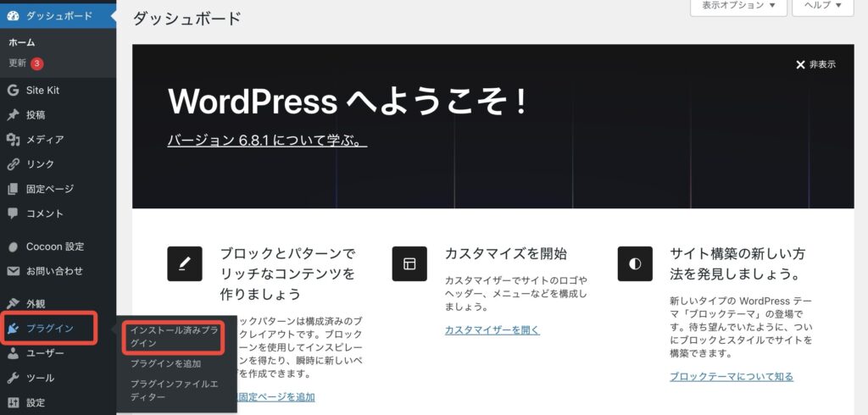Click the envelope icon beside お問い合わせ
Image resolution: width=868 pixels, height=415 pixels.
(x=13, y=271)
